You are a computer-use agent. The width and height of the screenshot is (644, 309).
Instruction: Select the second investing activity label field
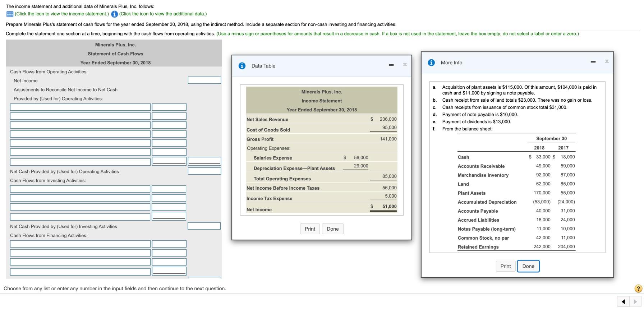80,198
